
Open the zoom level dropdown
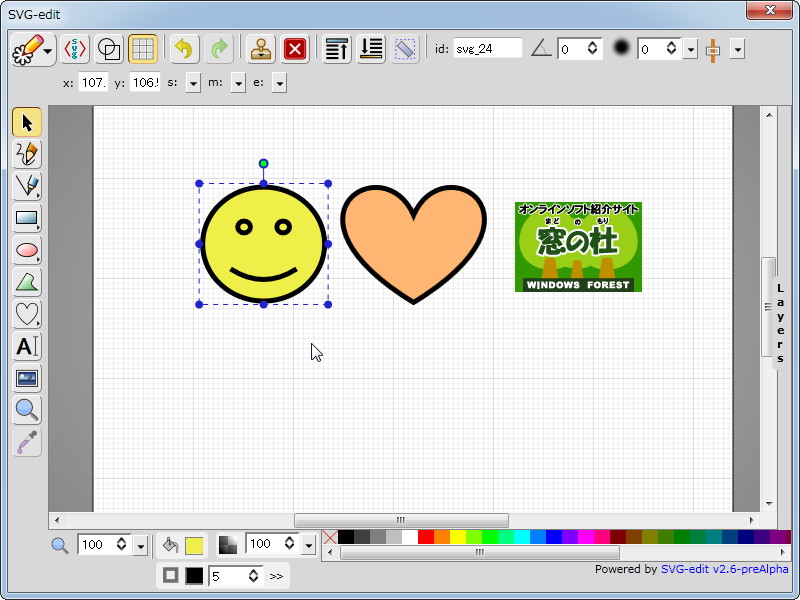pos(141,545)
